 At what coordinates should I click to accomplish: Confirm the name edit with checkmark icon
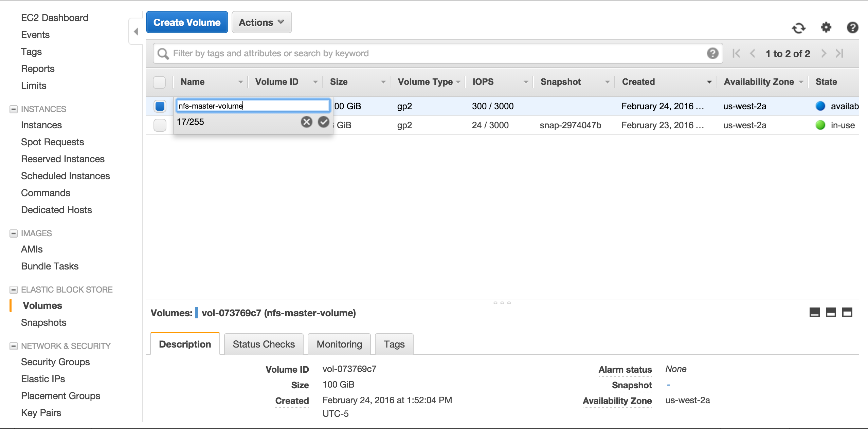pyautogui.click(x=324, y=122)
